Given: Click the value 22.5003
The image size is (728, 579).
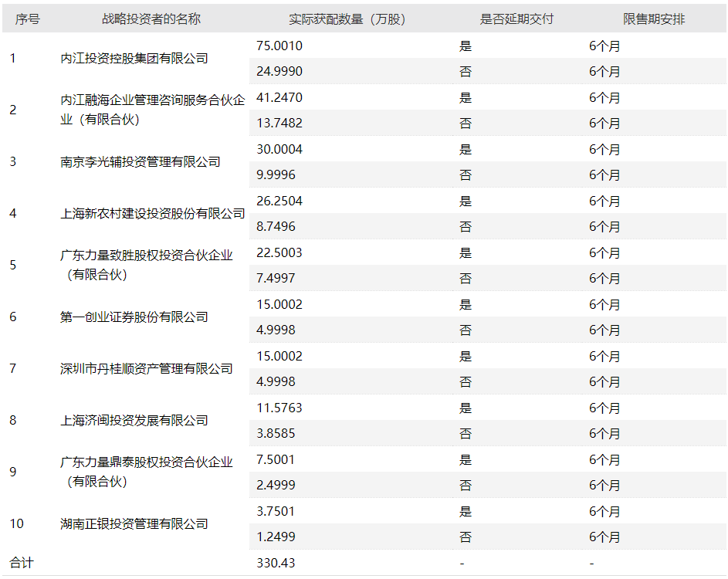Looking at the screenshot, I should tap(279, 252).
